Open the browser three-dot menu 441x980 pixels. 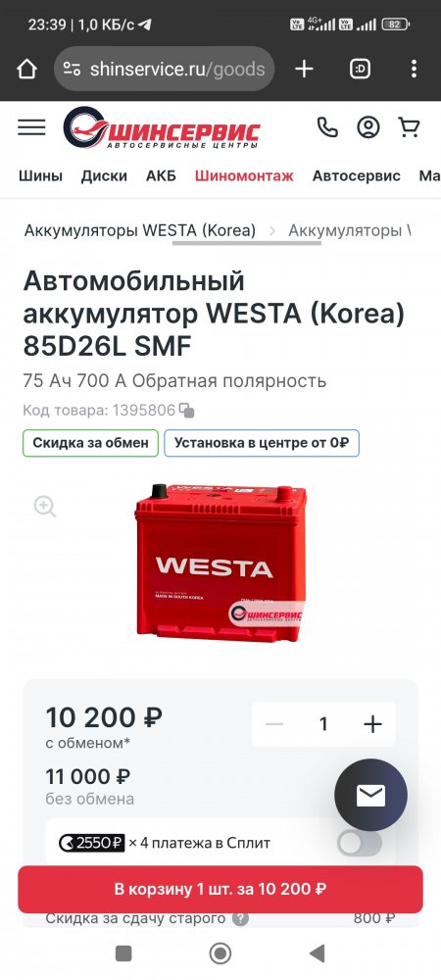coord(415,69)
